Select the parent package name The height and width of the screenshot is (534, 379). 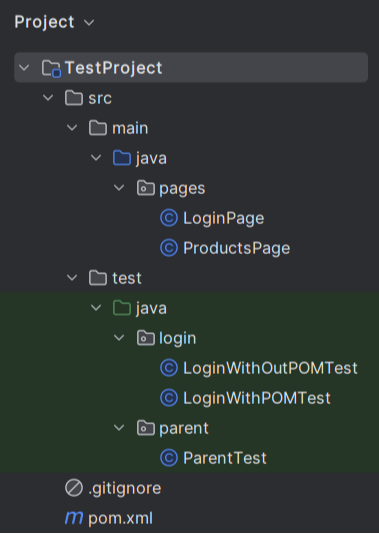tap(184, 429)
